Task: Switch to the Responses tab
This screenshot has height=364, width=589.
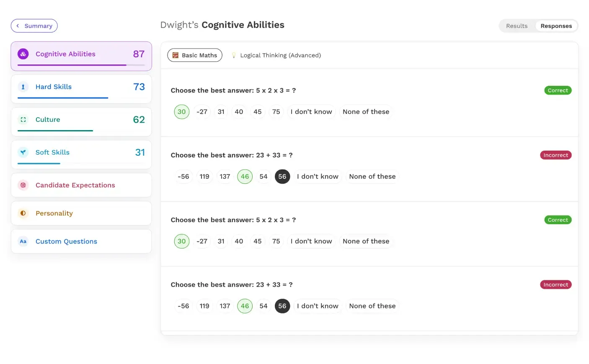Action: 556,26
